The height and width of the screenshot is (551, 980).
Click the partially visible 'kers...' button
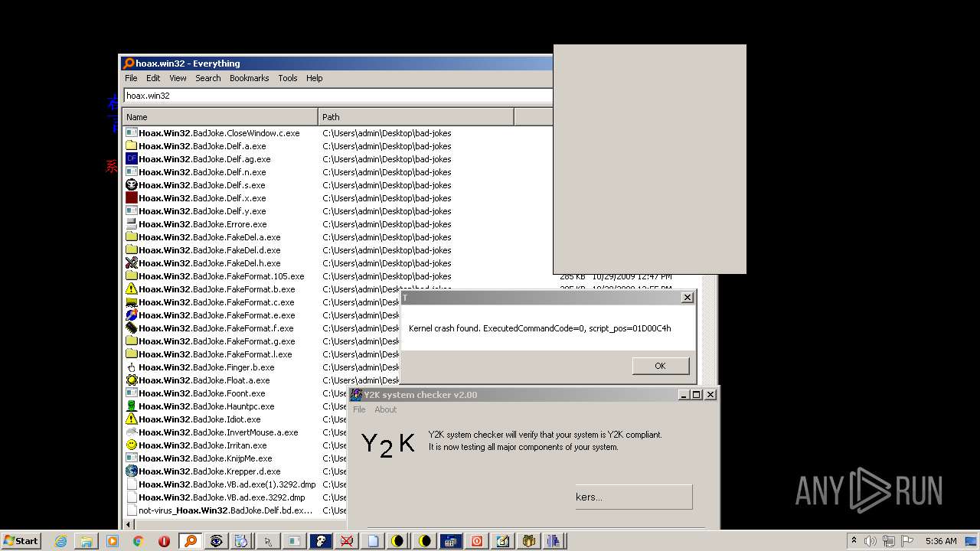coord(633,497)
